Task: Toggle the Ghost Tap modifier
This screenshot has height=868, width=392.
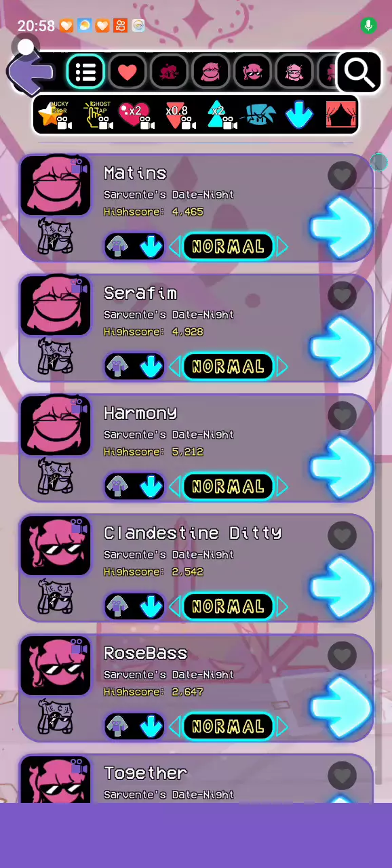Action: pyautogui.click(x=98, y=115)
